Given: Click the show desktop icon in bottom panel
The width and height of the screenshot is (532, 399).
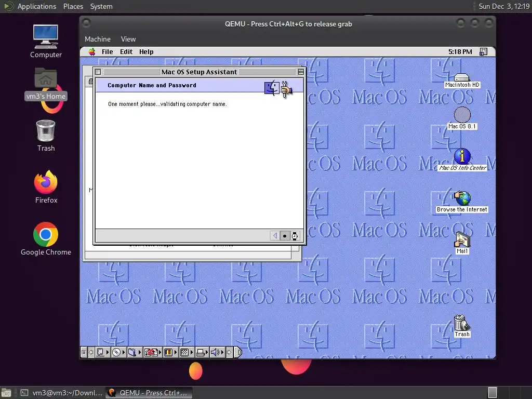Looking at the screenshot, I should [x=6, y=393].
